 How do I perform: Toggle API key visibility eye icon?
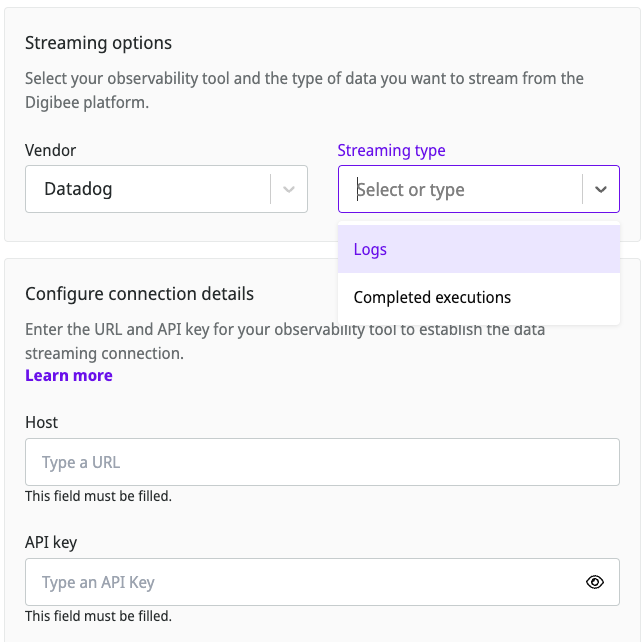(595, 582)
